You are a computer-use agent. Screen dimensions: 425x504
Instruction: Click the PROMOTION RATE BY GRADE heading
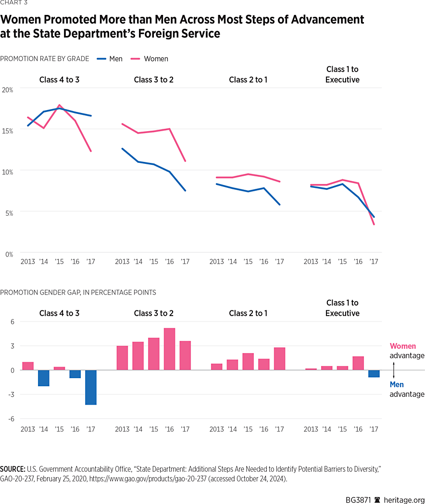(45, 59)
